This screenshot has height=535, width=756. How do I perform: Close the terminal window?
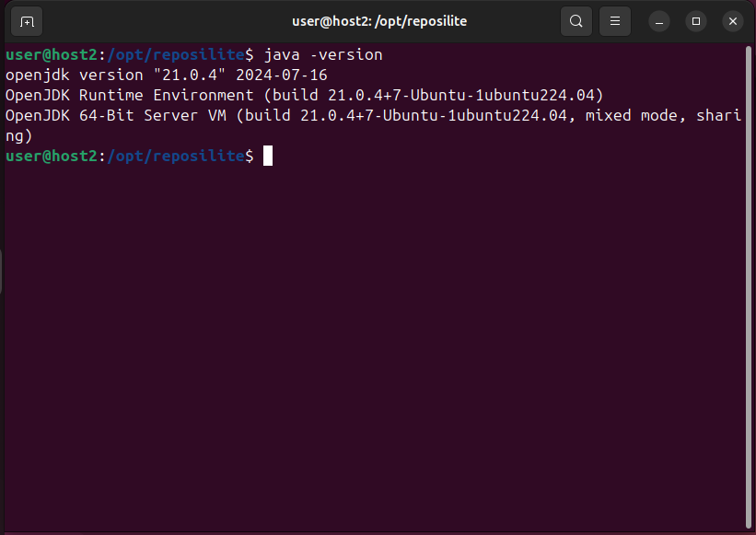pyautogui.click(x=733, y=21)
